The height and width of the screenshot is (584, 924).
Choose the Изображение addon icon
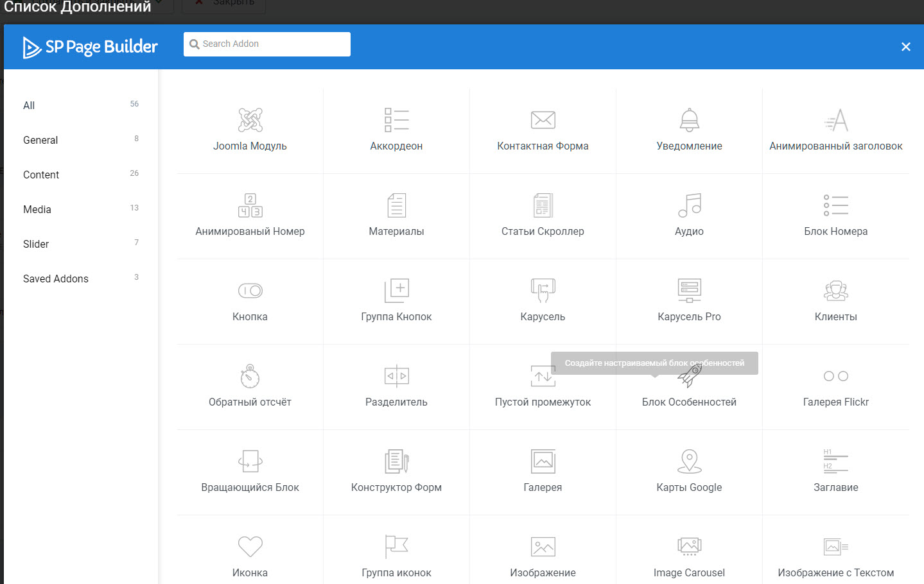[543, 546]
